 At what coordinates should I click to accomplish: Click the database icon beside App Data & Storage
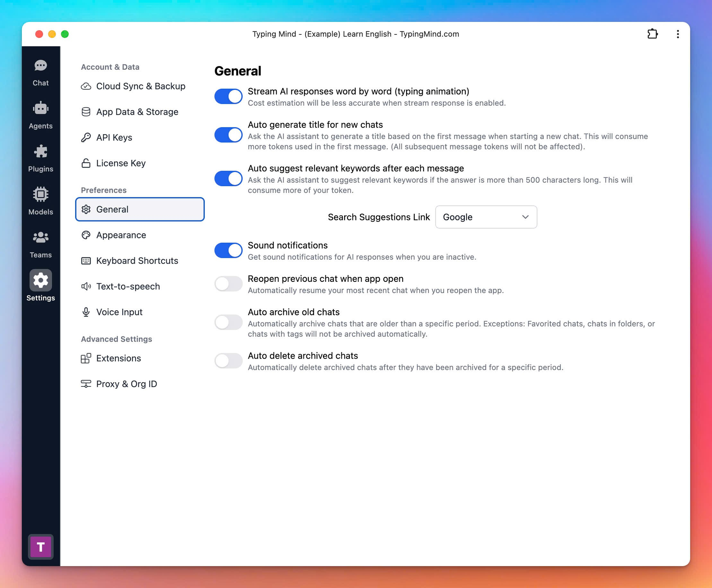coord(86,112)
